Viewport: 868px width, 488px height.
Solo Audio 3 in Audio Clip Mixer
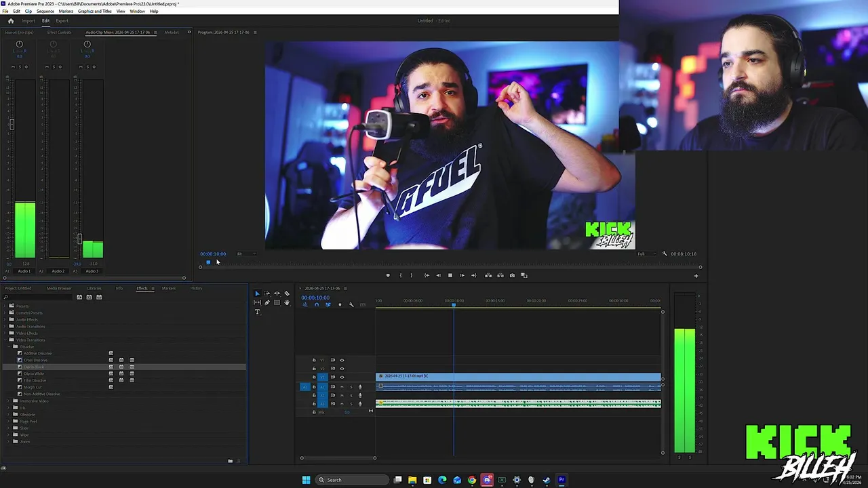[x=87, y=66]
